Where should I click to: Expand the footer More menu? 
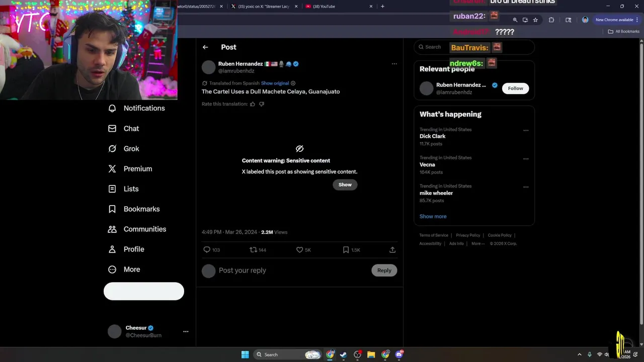(478, 244)
